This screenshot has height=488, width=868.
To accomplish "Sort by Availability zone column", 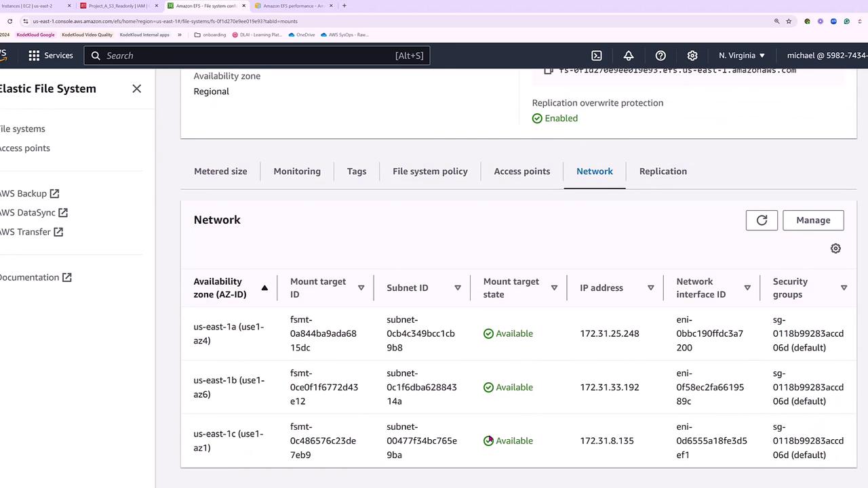I will (x=264, y=288).
